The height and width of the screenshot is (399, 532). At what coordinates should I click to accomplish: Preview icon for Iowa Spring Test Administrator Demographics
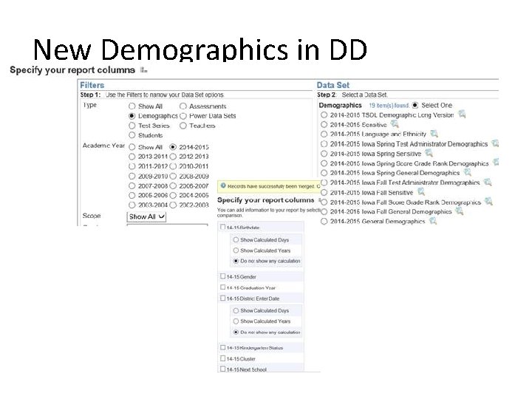tap(495, 143)
